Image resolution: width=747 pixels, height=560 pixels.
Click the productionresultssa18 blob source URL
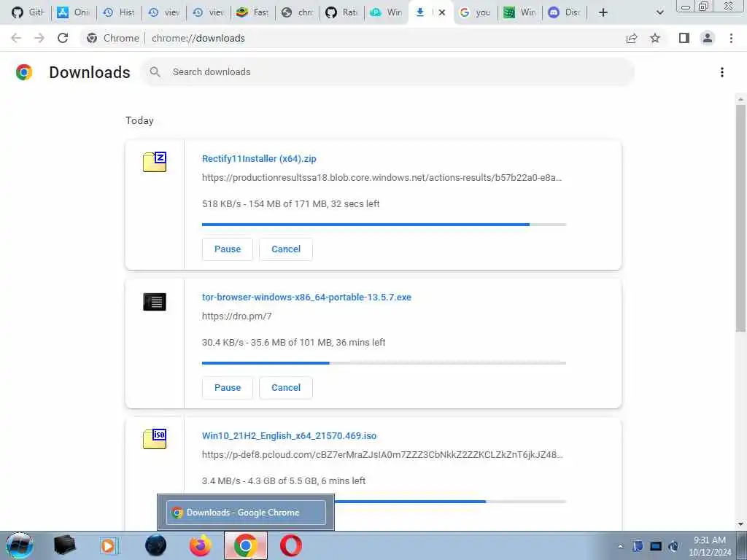pos(382,178)
